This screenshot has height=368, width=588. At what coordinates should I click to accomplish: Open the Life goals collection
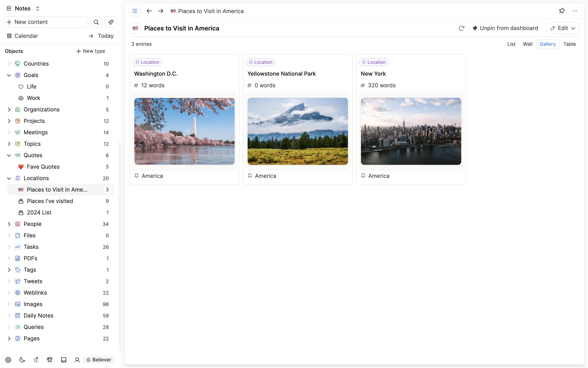click(x=60, y=87)
